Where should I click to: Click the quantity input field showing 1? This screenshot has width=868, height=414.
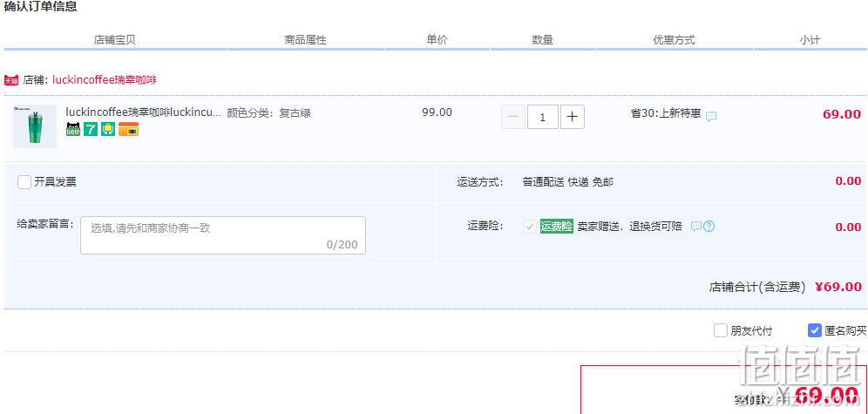pos(542,117)
